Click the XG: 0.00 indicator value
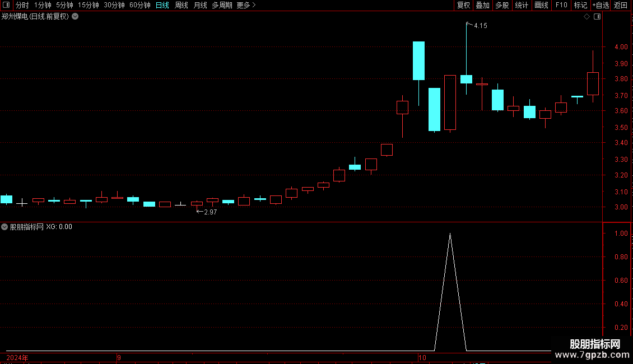This screenshot has height=364, width=633. (x=59, y=227)
